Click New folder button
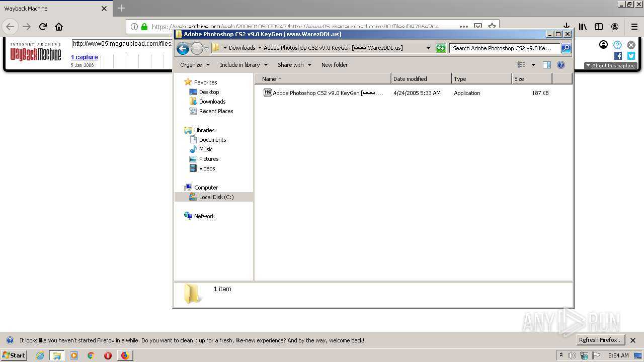Screen dimensions: 644x362 coord(335,65)
